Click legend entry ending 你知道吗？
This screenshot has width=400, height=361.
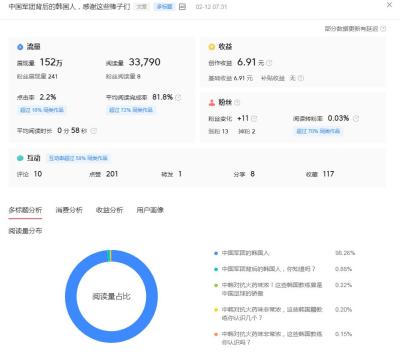(x=268, y=269)
